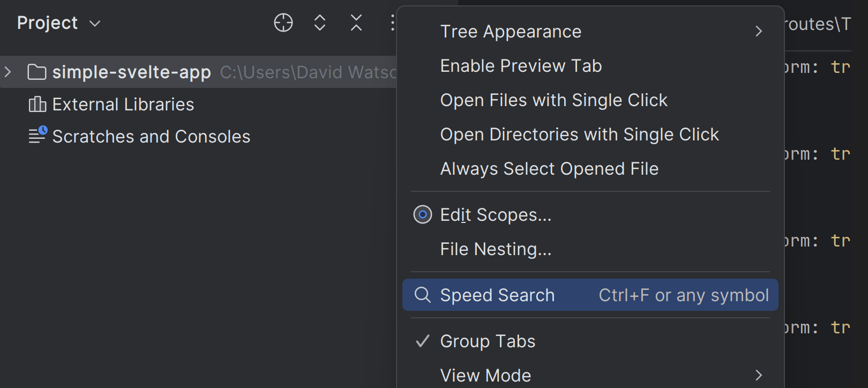Click the External Libraries icon
Image resolution: width=868 pixels, height=388 pixels.
(37, 104)
